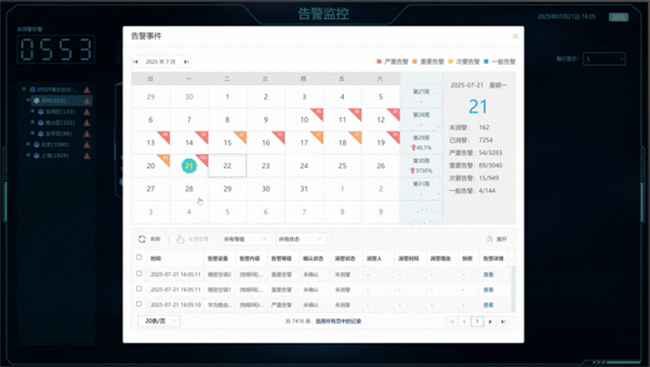650x367 pixels.
Task: Click the page number 1 field
Action: pos(477,321)
